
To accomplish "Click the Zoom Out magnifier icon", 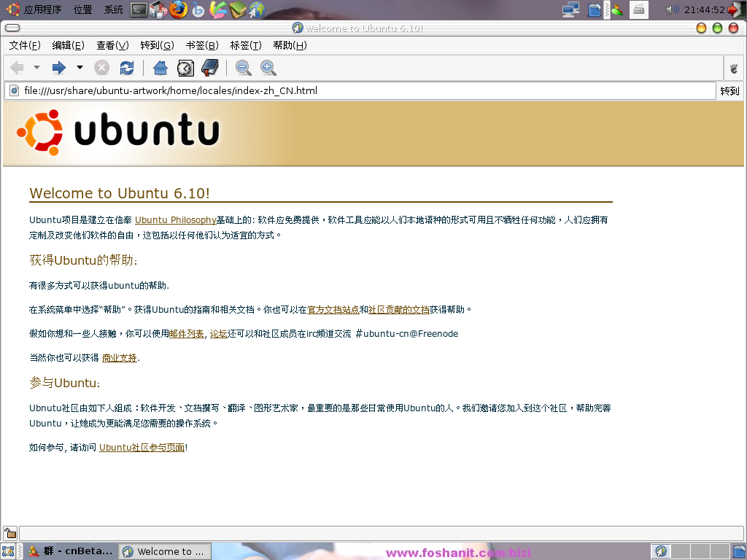I will pos(243,68).
